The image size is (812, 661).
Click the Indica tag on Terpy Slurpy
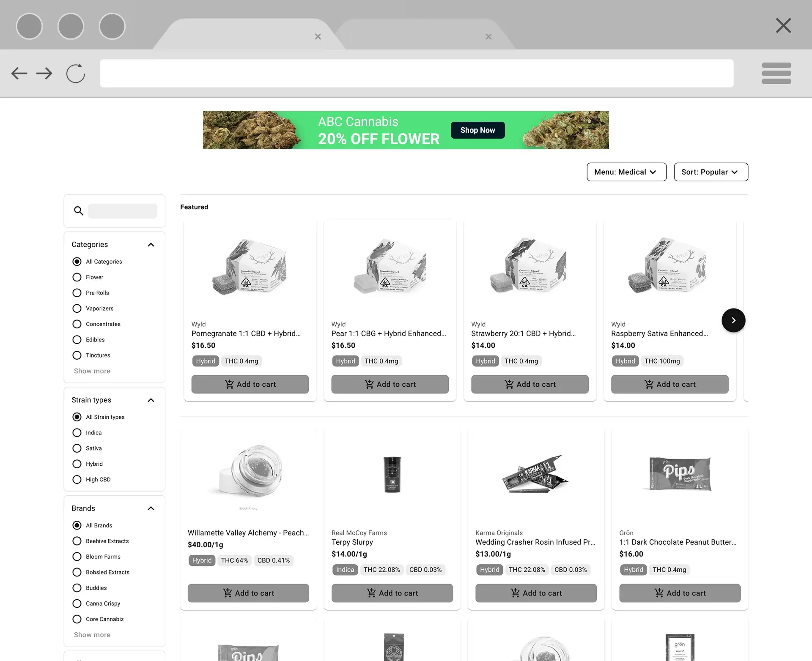coord(345,570)
